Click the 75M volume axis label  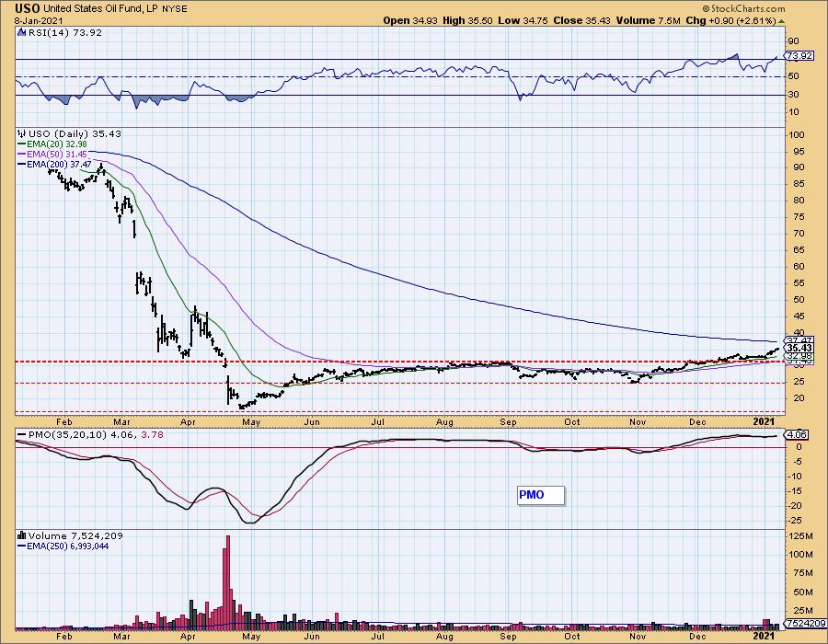[x=800, y=573]
